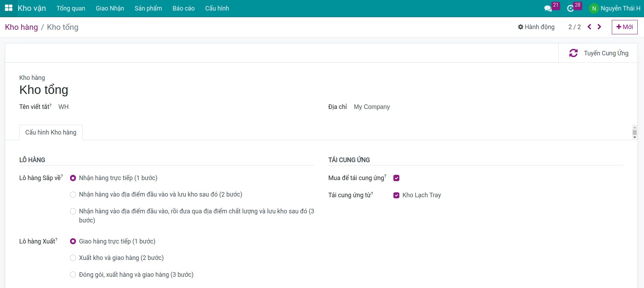
Task: Switch to Cấu hình Kho hàng tab
Action: tap(51, 132)
